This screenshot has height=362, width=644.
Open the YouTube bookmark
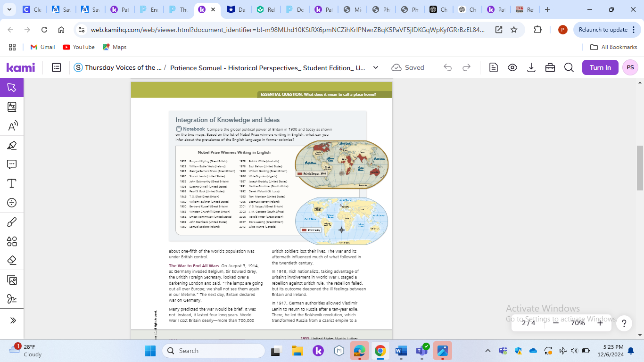(79, 47)
